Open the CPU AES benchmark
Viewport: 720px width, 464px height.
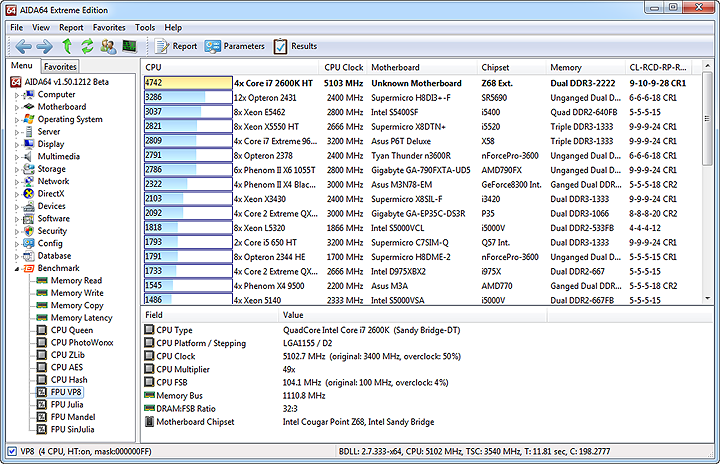click(x=67, y=367)
